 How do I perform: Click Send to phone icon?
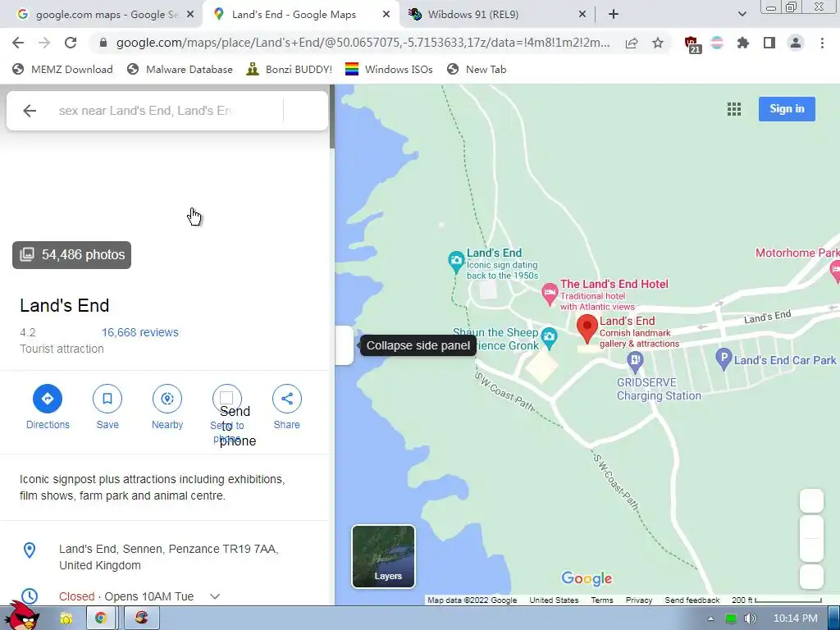(x=227, y=399)
